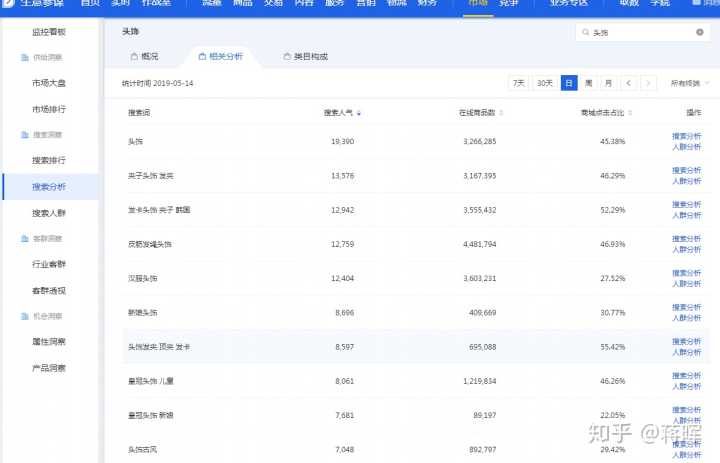Open 市场排行 in the sidebar
The height and width of the screenshot is (463, 720).
49,109
